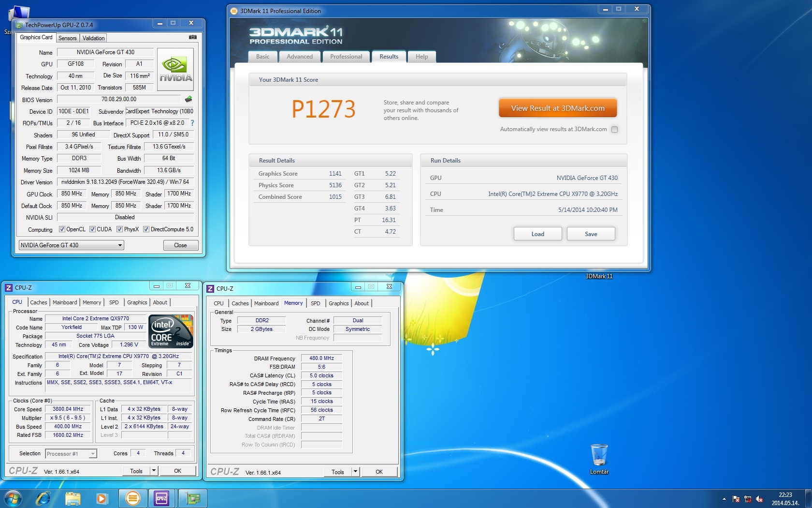Viewport: 812px width, 508px height.
Task: Switch to the Validation tab in GPU-Z
Action: coord(93,38)
